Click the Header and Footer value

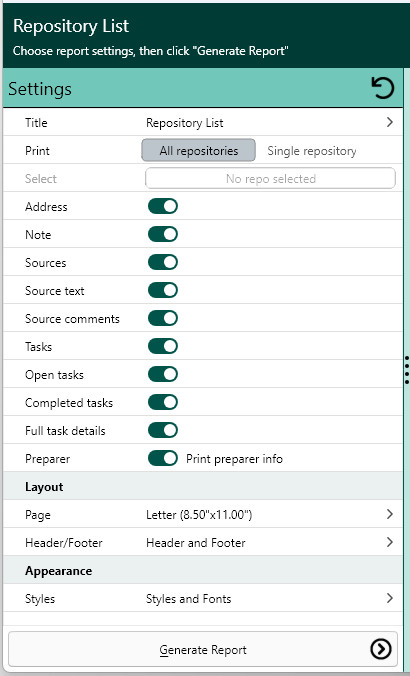196,543
